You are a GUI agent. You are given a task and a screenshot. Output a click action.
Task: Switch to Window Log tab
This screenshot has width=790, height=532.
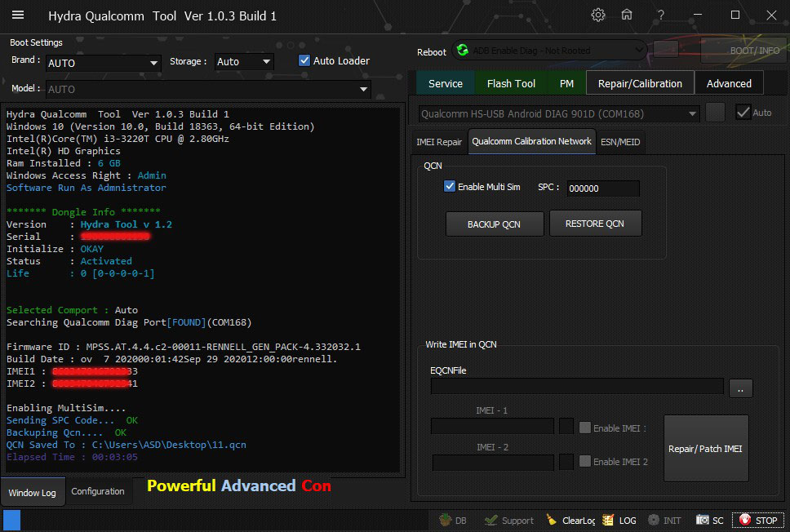(x=33, y=492)
